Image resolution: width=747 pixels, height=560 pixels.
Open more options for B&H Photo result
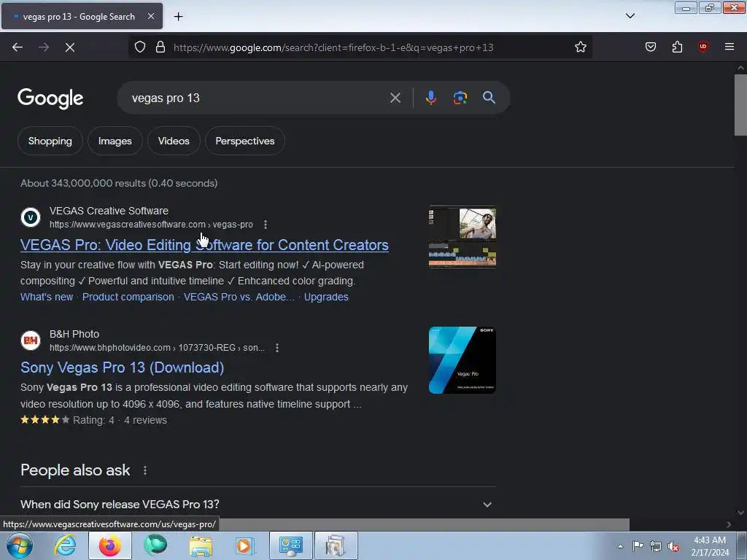pos(276,348)
